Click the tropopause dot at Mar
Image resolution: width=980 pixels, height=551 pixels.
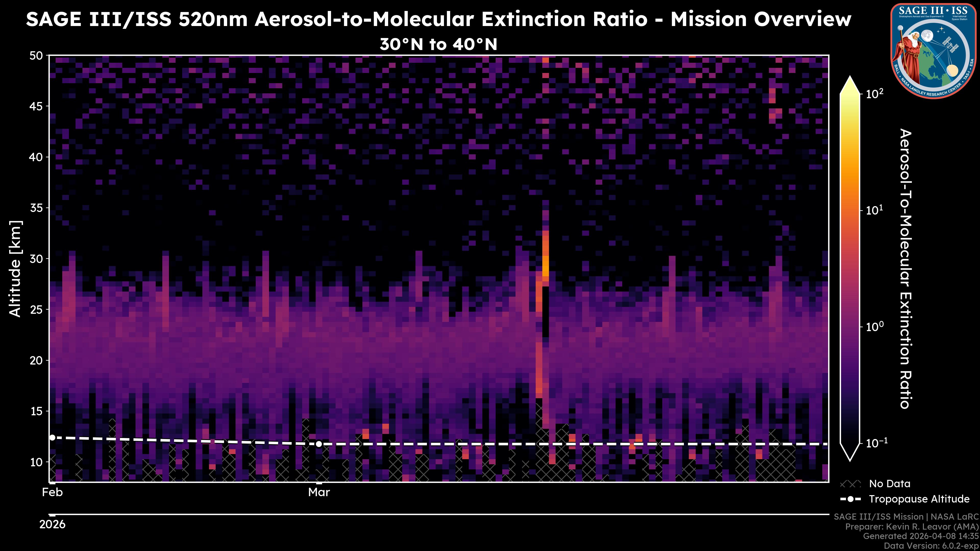319,444
